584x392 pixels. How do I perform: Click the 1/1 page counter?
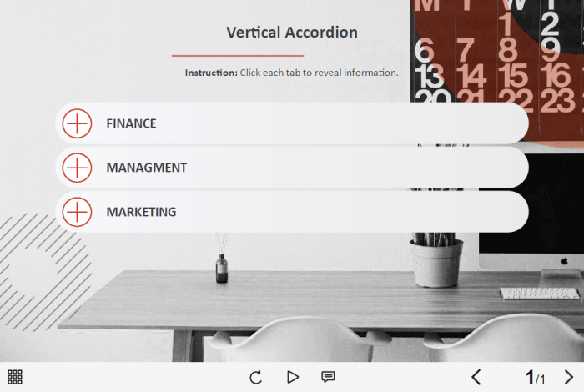[535, 378]
